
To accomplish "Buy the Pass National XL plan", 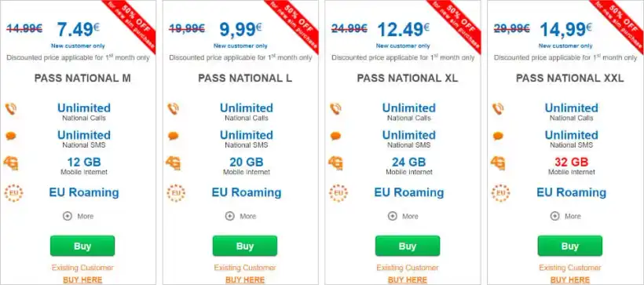I will [x=408, y=246].
